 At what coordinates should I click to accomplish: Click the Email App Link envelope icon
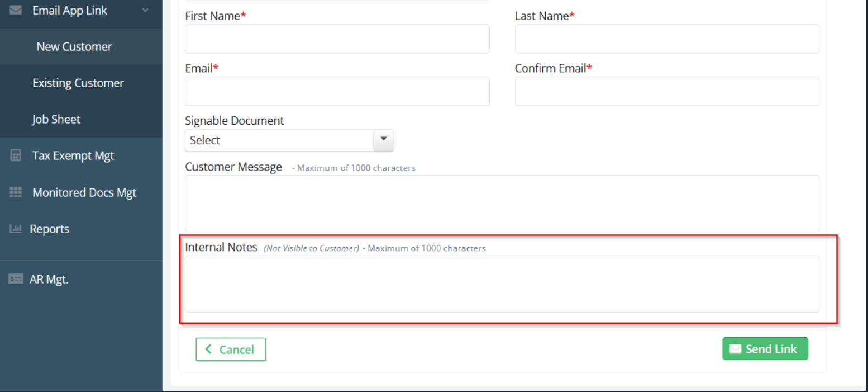16,11
